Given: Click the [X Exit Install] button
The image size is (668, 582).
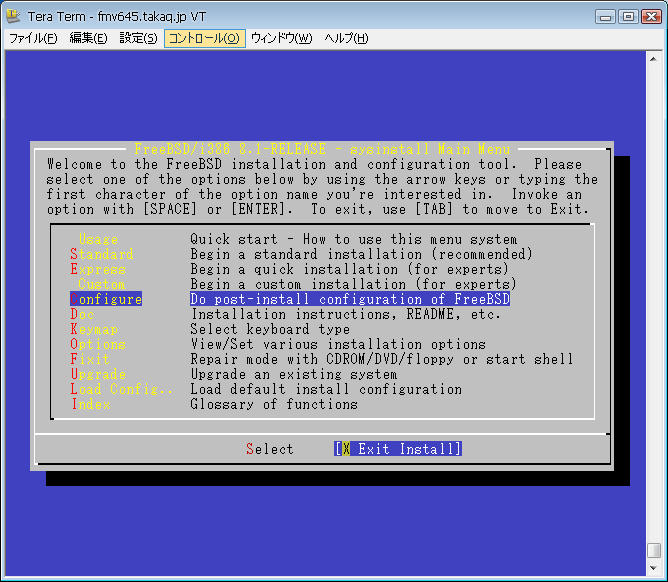Looking at the screenshot, I should 398,449.
